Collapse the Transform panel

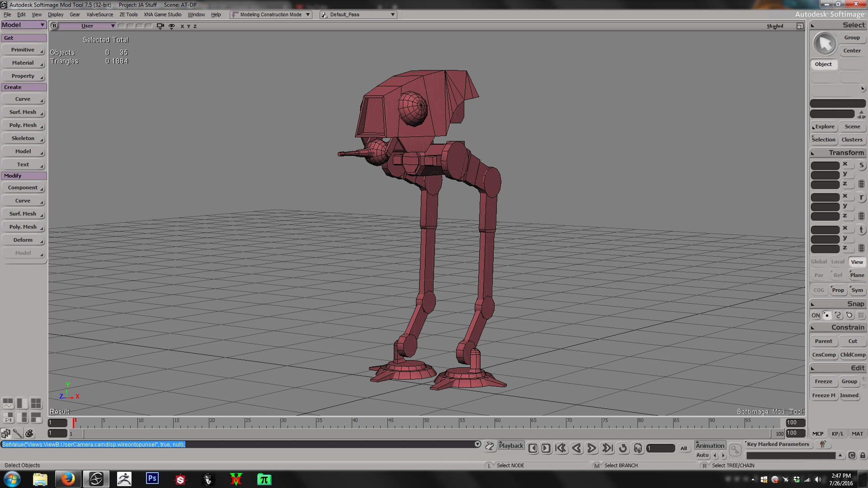812,153
